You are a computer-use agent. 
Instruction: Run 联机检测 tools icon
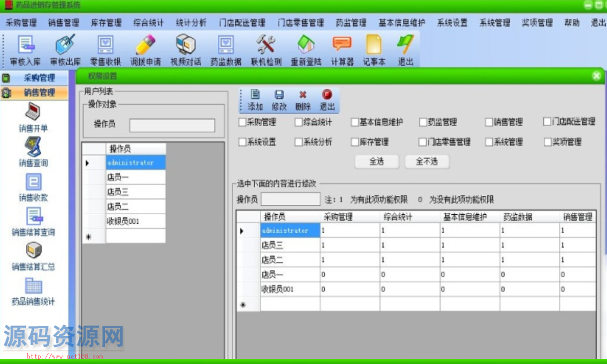pos(266,50)
